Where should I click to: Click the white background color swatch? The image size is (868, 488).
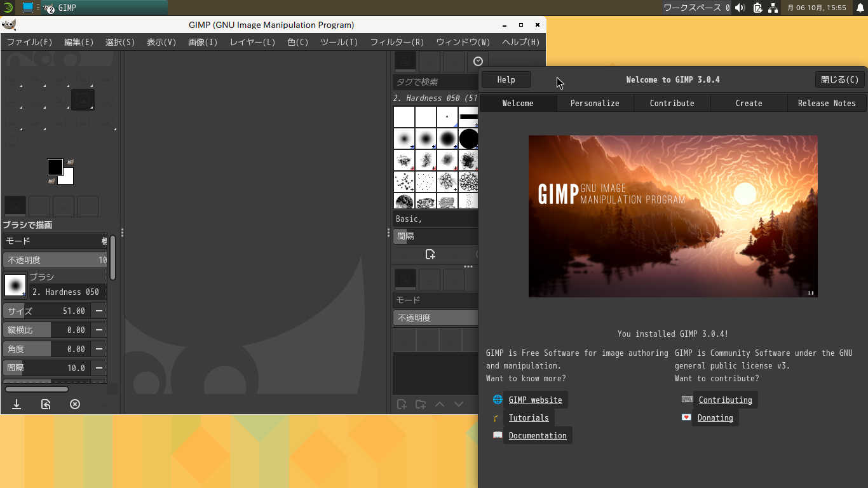(67, 178)
